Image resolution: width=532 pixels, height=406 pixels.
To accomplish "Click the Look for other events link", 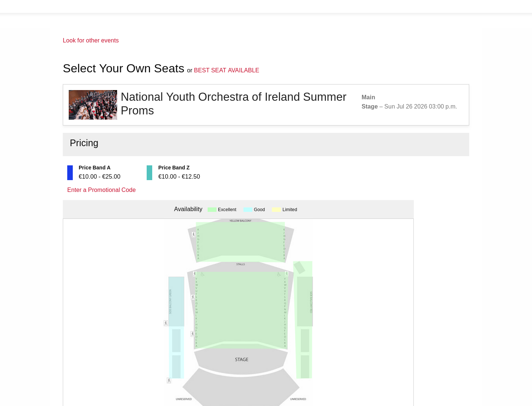I will [x=91, y=40].
